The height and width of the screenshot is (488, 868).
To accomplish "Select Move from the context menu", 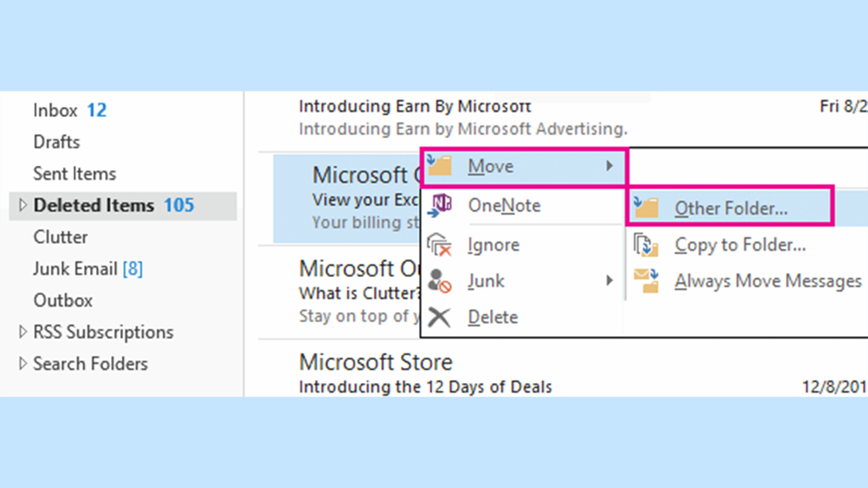I will tap(492, 166).
